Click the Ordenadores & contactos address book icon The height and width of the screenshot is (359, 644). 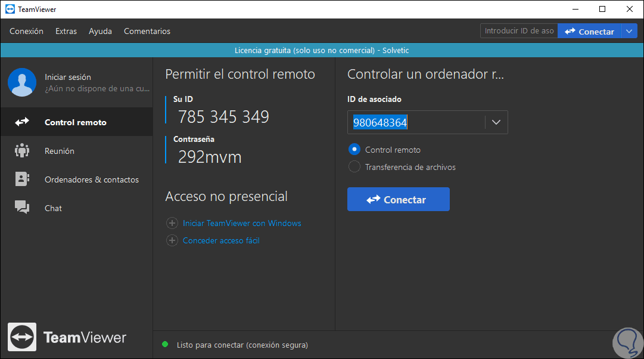tap(22, 179)
